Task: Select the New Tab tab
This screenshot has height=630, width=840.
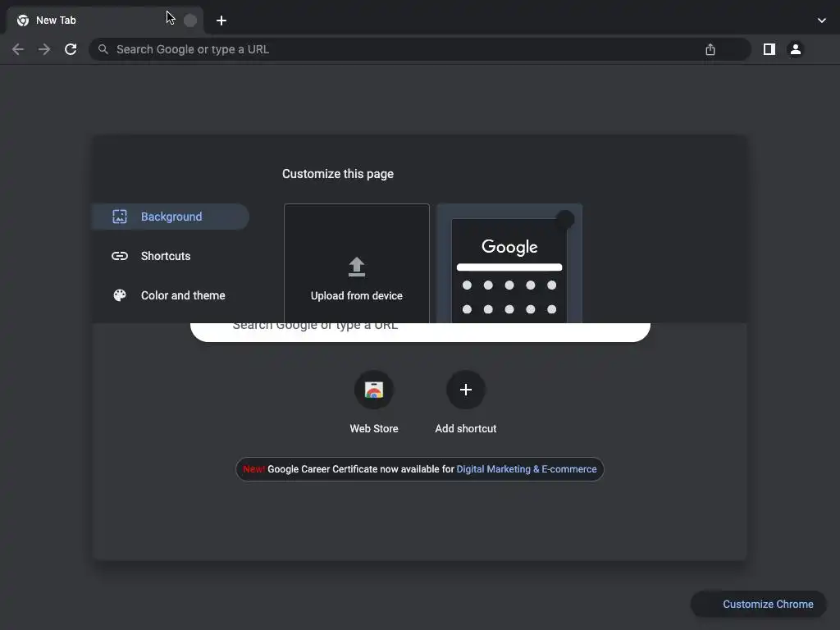Action: [104, 21]
